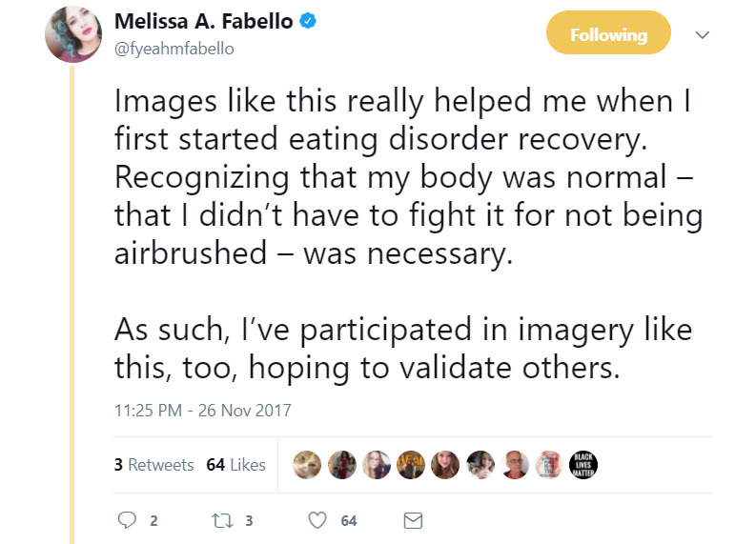The height and width of the screenshot is (544, 756).
Task: View the 64 Likes list
Action: pyautogui.click(x=235, y=465)
